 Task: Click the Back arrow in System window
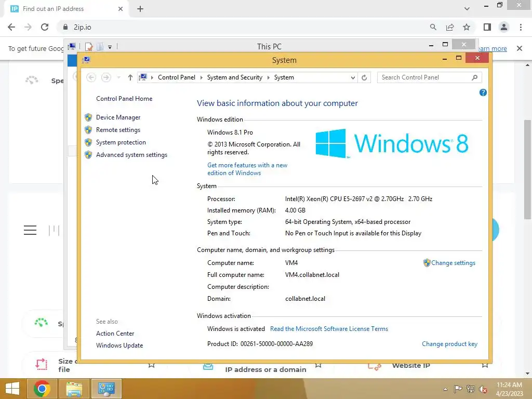(91, 78)
